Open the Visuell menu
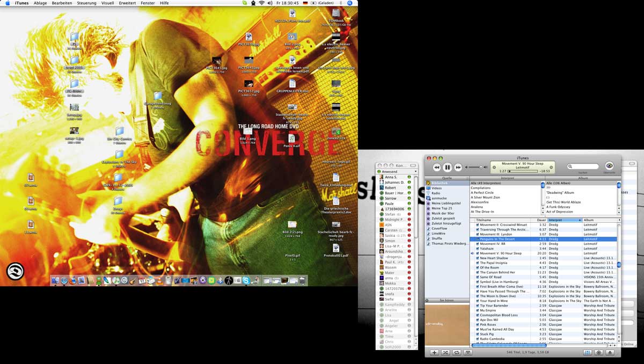 [x=108, y=3]
